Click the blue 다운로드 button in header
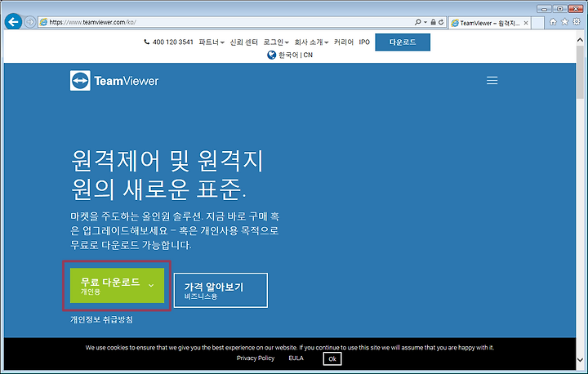Screen dimensions: 588x374 403,42
